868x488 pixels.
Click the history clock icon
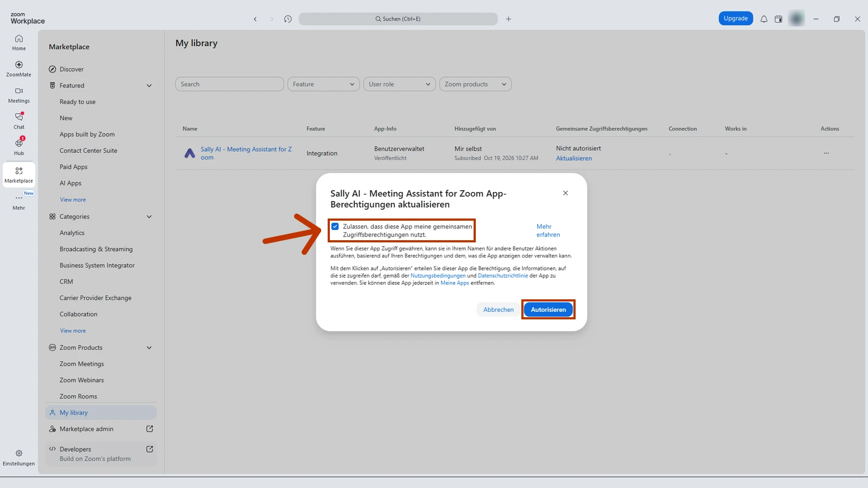[288, 19]
